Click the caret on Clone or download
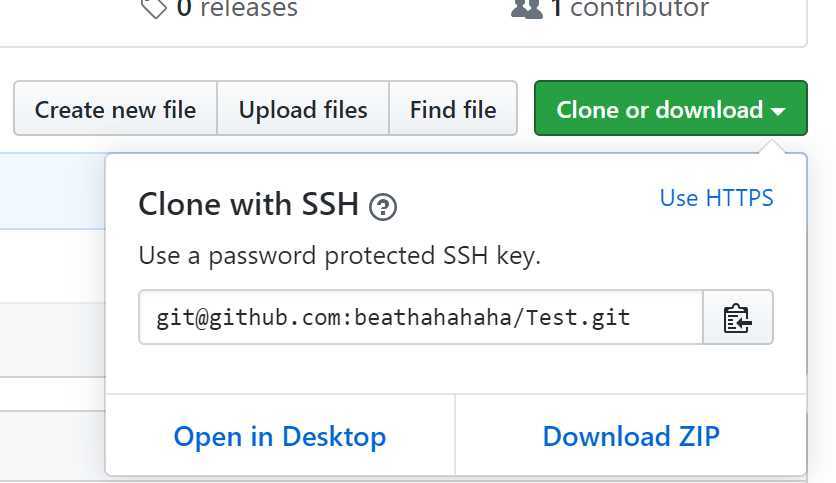The width and height of the screenshot is (836, 483). pyautogui.click(x=778, y=111)
